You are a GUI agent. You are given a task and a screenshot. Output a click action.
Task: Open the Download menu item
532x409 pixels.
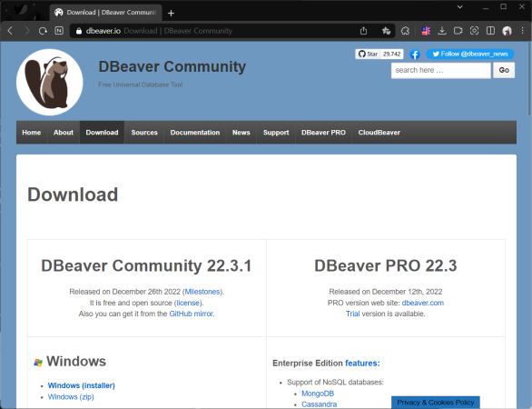pos(102,133)
